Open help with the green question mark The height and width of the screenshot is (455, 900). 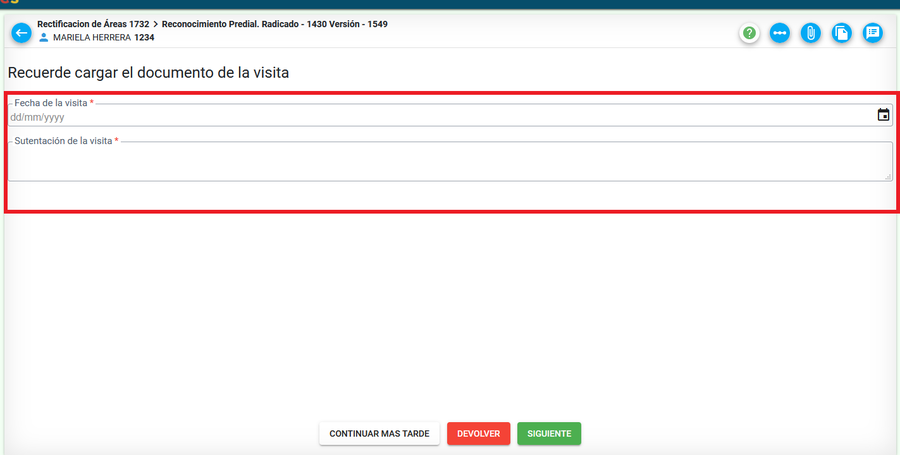point(749,33)
